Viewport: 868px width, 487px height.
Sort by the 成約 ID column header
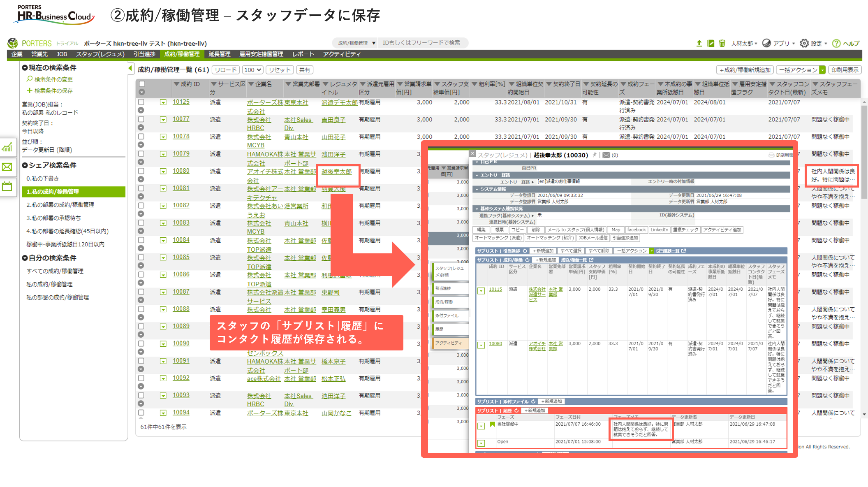click(190, 84)
